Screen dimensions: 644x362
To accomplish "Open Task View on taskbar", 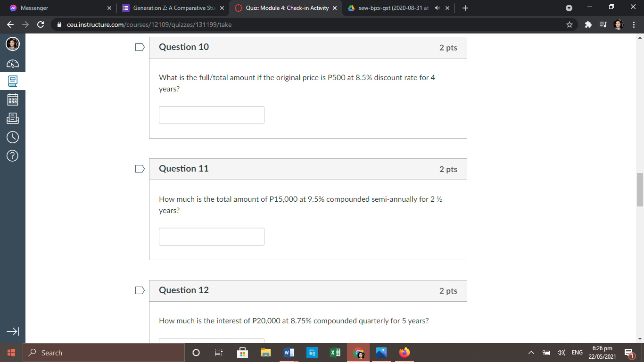I will click(219, 353).
